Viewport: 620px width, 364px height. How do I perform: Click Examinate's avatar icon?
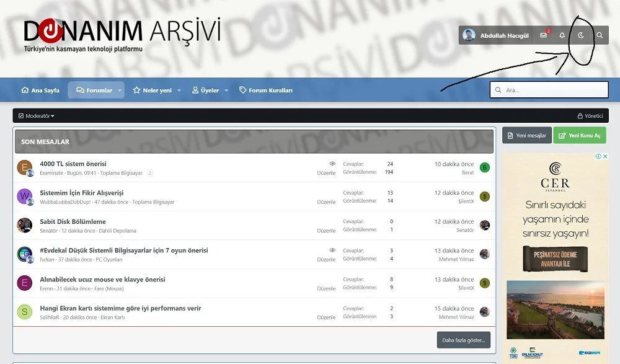(25, 167)
